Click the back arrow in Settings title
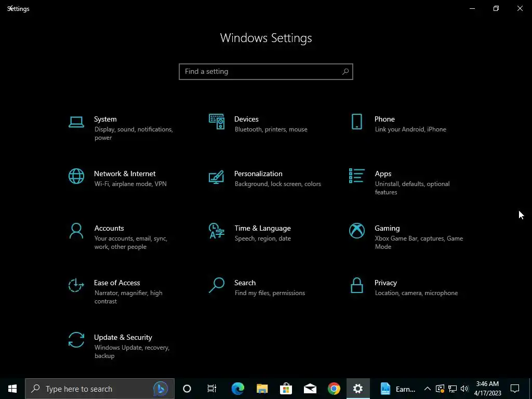This screenshot has height=399, width=532. [10, 7]
